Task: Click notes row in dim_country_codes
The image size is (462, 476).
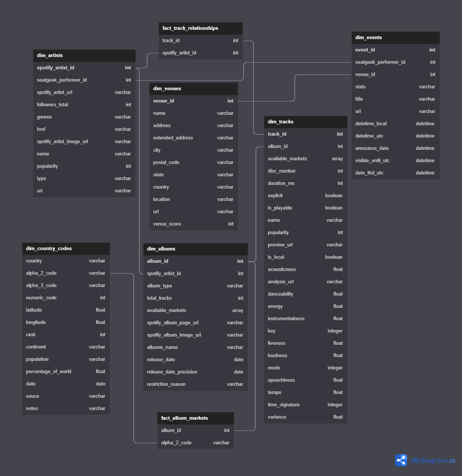Action: point(66,409)
